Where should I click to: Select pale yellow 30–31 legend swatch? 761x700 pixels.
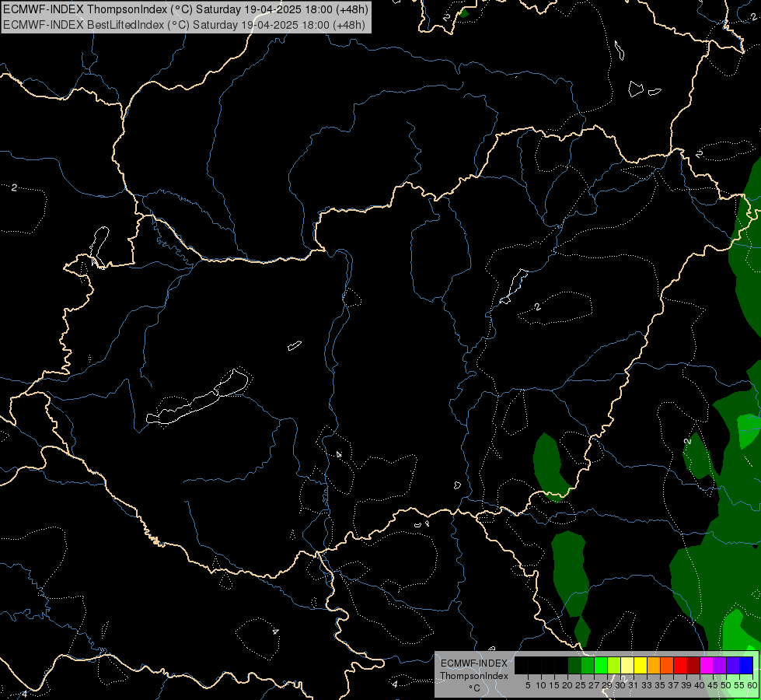point(627,665)
